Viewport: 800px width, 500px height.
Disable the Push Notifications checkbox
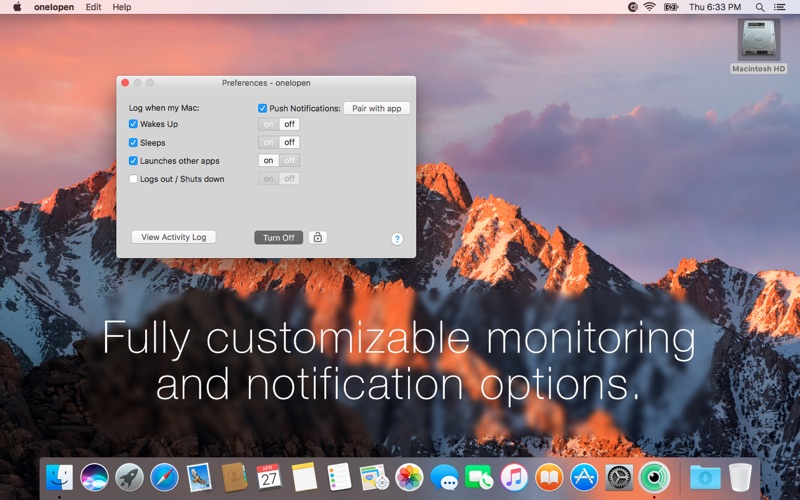tap(262, 108)
